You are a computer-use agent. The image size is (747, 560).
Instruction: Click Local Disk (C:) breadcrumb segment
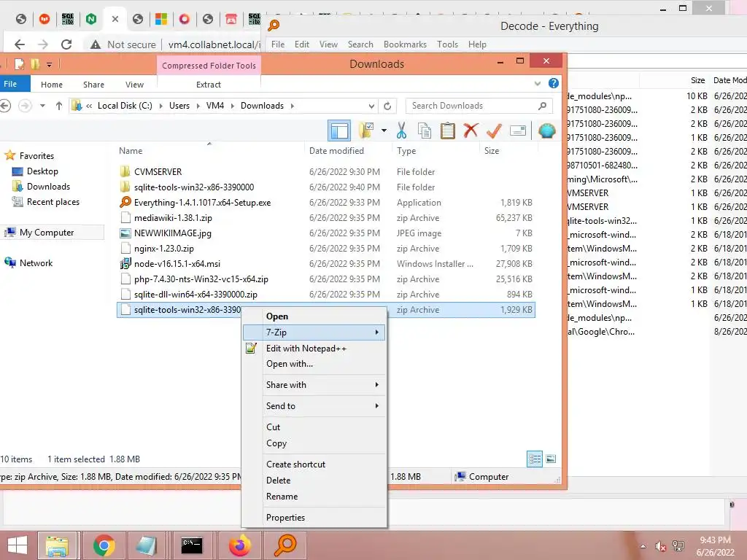point(125,106)
